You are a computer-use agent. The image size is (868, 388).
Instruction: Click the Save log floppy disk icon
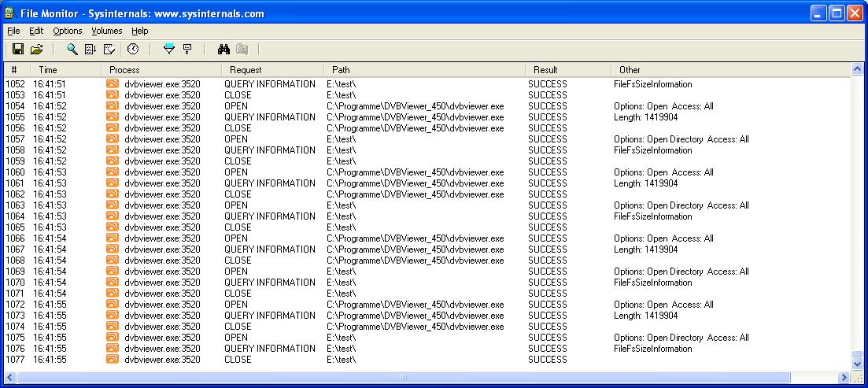point(18,50)
